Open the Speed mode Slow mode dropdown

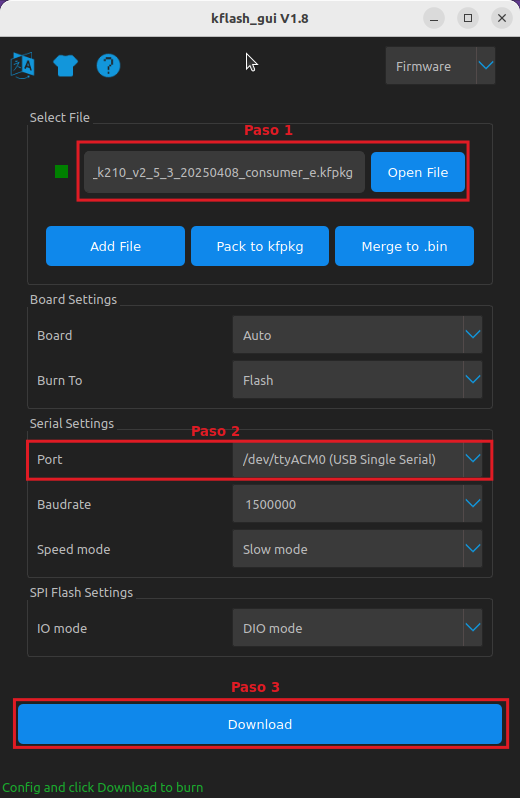tap(357, 549)
